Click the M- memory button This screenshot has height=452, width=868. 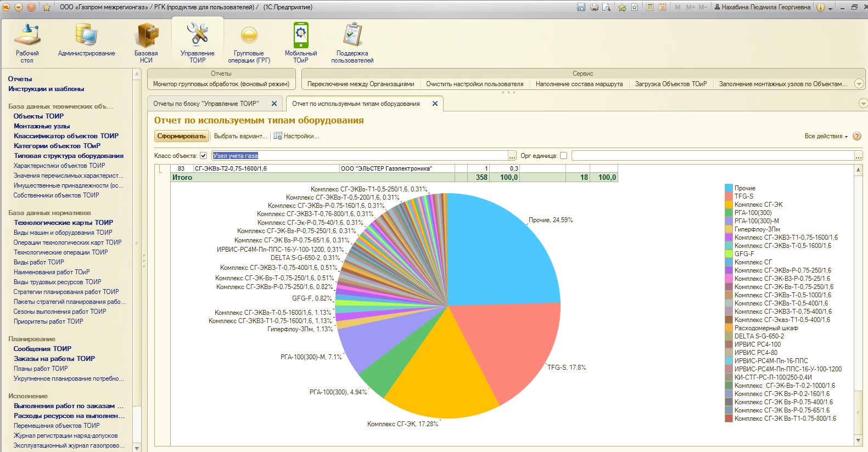click(x=703, y=7)
